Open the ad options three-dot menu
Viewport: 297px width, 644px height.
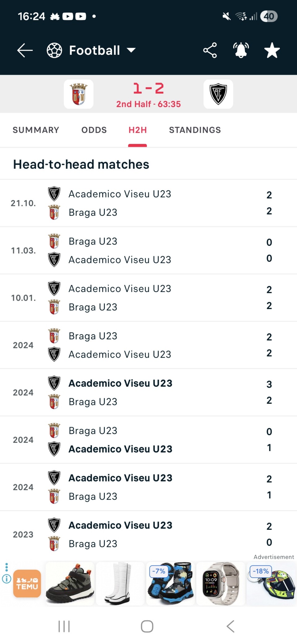pyautogui.click(x=6, y=567)
